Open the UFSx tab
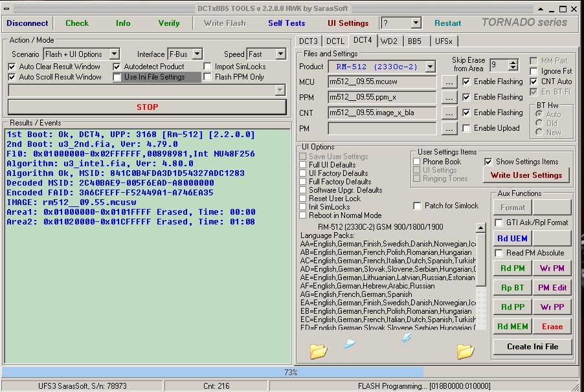Viewport: 584px width, 392px height. 444,41
